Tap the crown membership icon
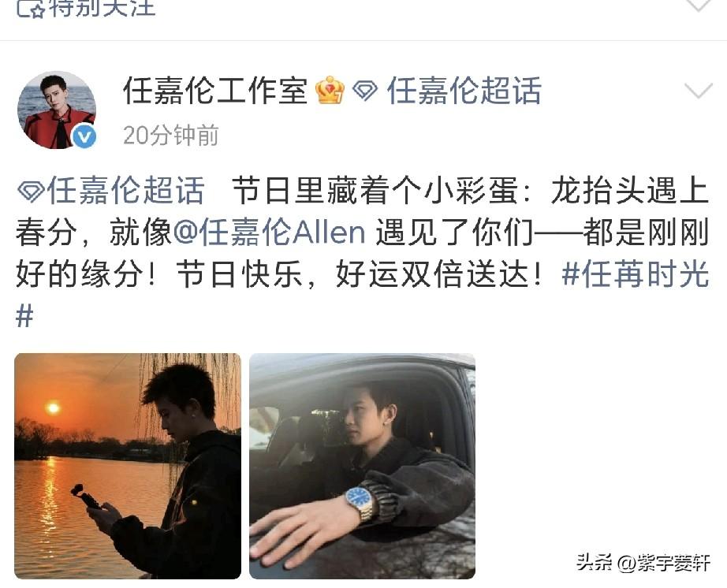The image size is (727, 588). pyautogui.click(x=330, y=90)
